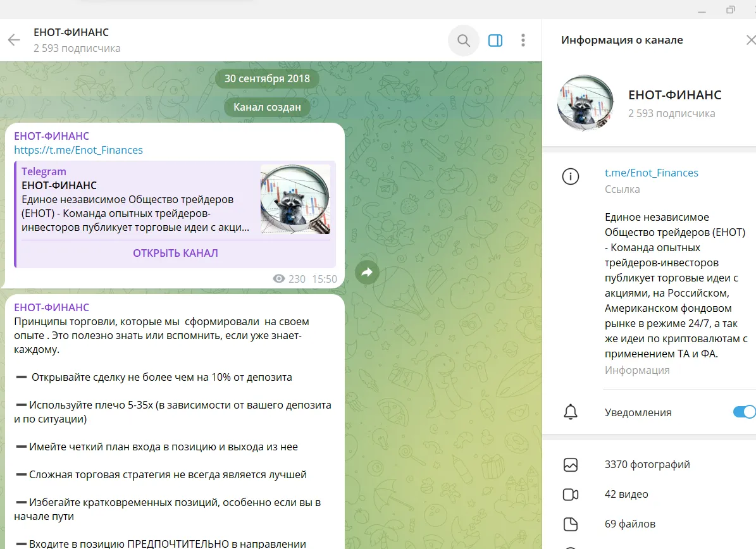Image resolution: width=756 pixels, height=549 pixels.
Task: Click the Ссылка label under the link
Action: [x=622, y=189]
